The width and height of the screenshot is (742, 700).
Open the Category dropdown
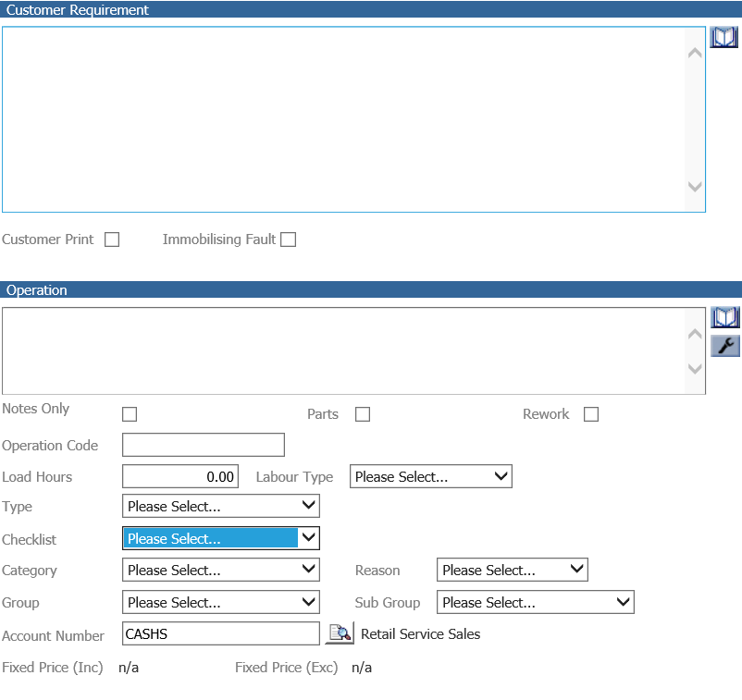point(221,570)
